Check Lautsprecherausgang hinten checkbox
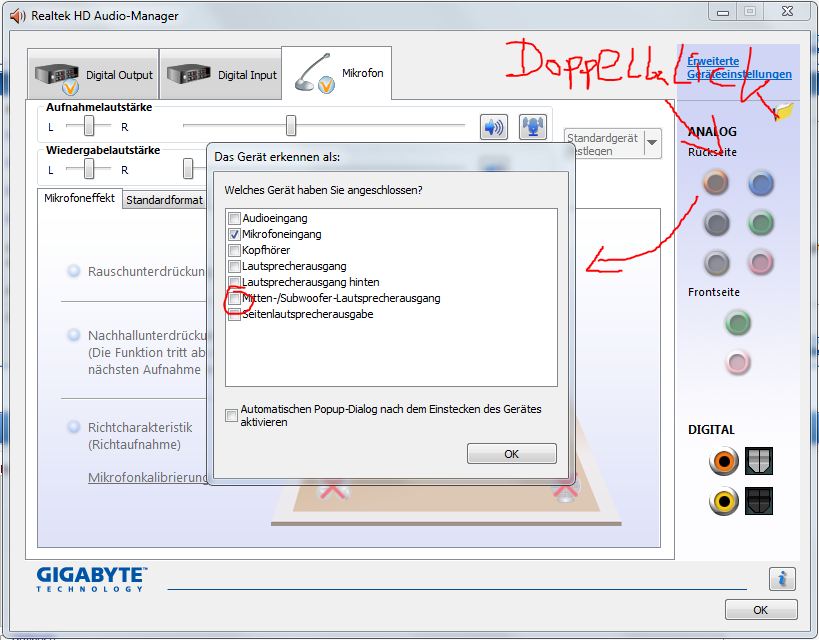The height and width of the screenshot is (640, 819). 234,282
